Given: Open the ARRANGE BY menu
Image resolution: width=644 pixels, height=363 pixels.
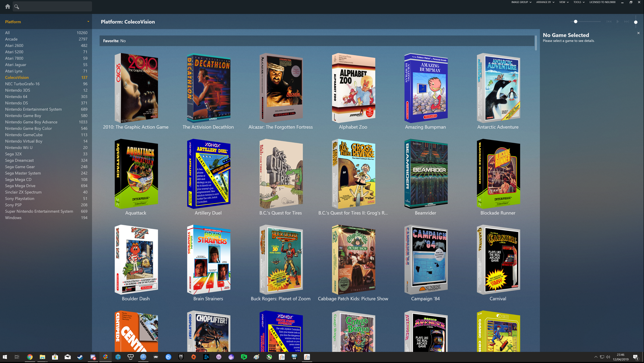Looking at the screenshot, I should (x=545, y=2).
